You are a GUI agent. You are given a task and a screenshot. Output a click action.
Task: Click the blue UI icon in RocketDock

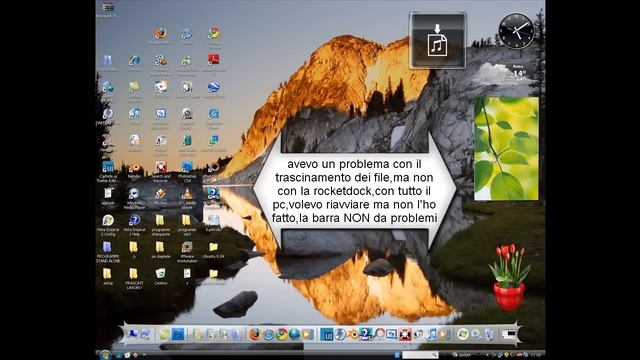point(327,335)
